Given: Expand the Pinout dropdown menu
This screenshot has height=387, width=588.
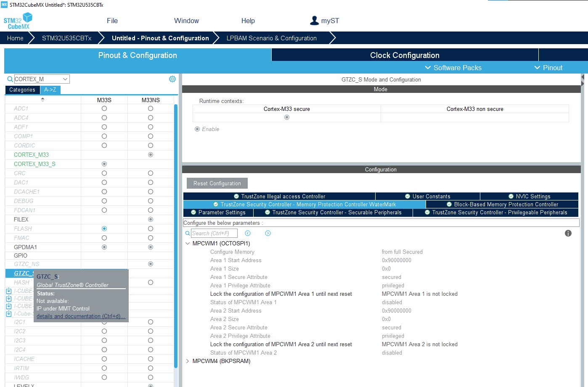Looking at the screenshot, I should click(548, 68).
